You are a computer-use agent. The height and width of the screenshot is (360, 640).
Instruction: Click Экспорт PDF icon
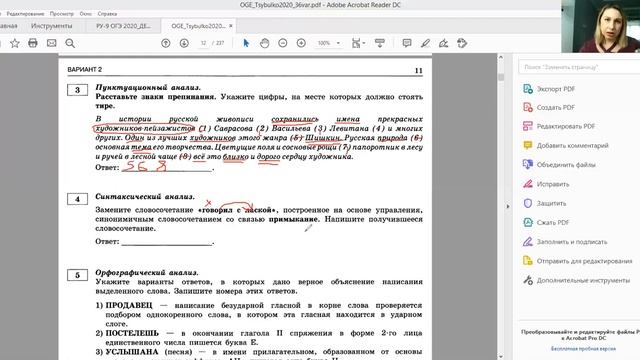click(528, 89)
